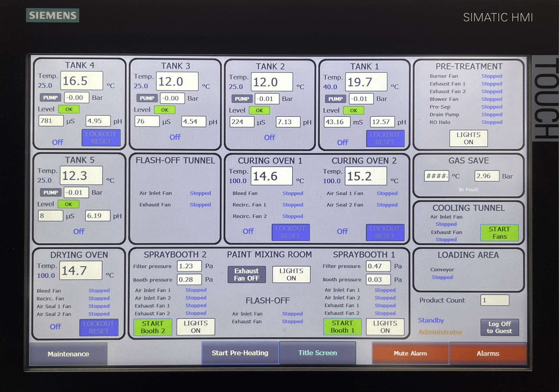Switch on Pre-Treatment lights
Screen dimensions: 559x392
click(469, 138)
